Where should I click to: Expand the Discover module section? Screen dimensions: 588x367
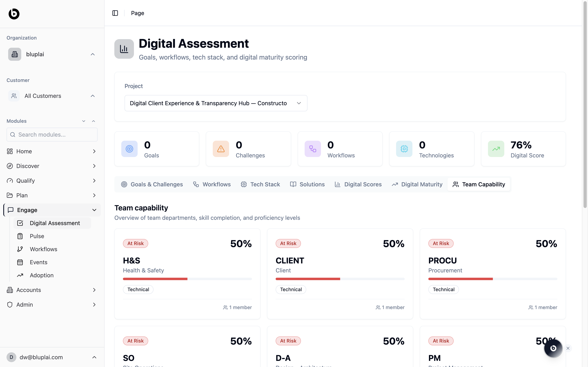pyautogui.click(x=94, y=166)
